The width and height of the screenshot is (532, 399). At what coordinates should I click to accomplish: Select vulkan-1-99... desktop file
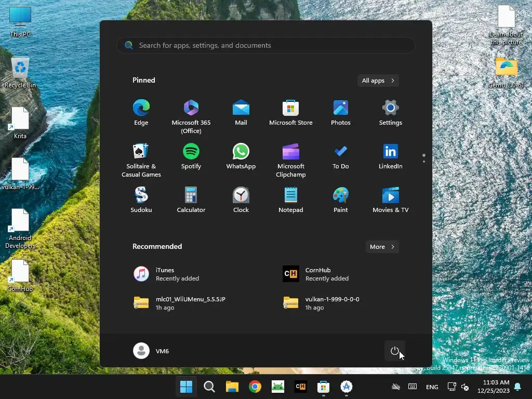(x=20, y=175)
